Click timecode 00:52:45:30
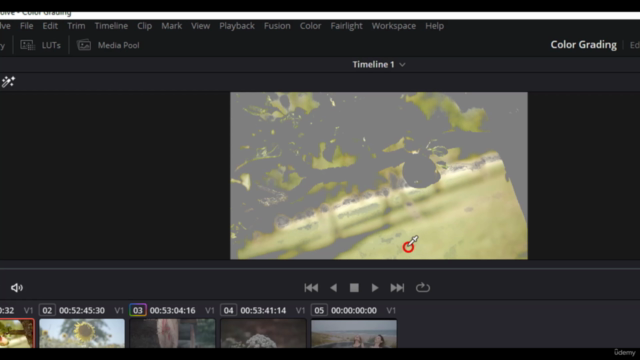Image resolution: width=640 pixels, height=360 pixels. [x=82, y=311]
